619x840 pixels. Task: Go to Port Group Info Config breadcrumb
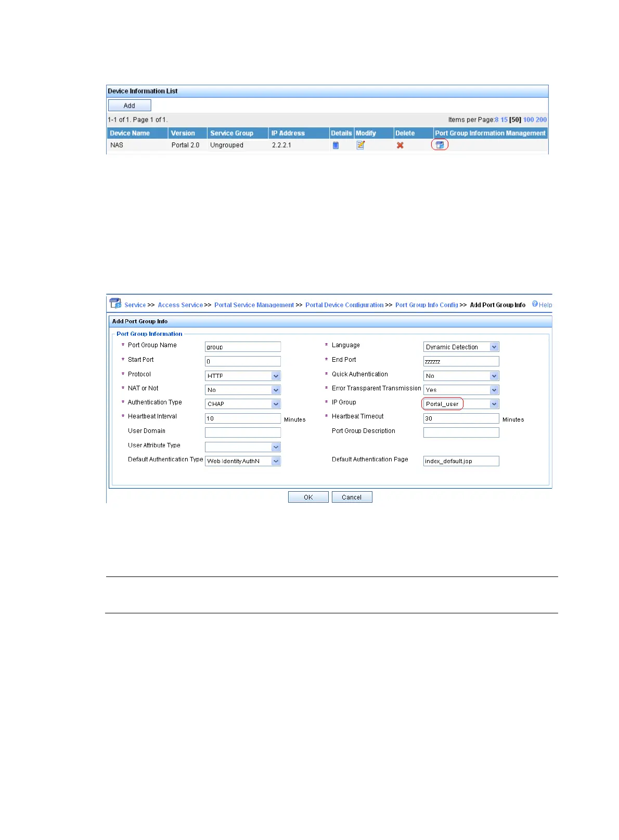click(x=427, y=305)
